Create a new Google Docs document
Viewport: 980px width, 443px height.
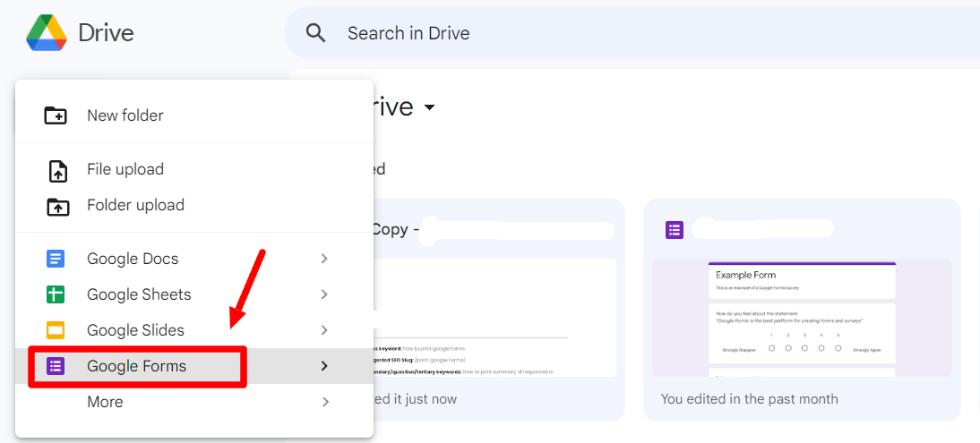tap(193, 259)
